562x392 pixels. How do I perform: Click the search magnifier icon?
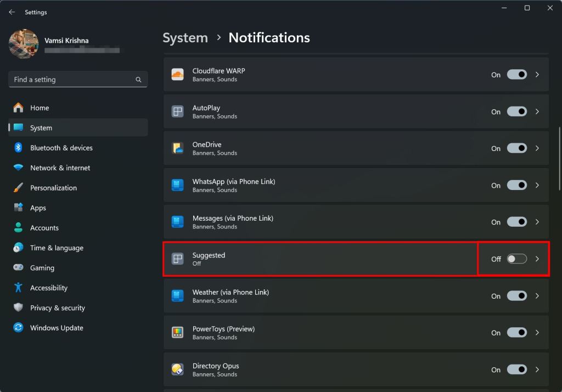coord(138,80)
